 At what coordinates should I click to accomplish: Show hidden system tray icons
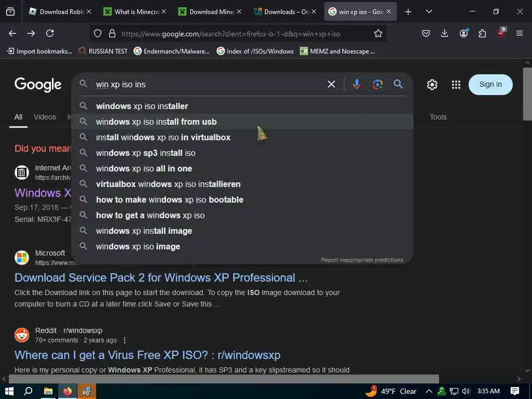pyautogui.click(x=429, y=391)
